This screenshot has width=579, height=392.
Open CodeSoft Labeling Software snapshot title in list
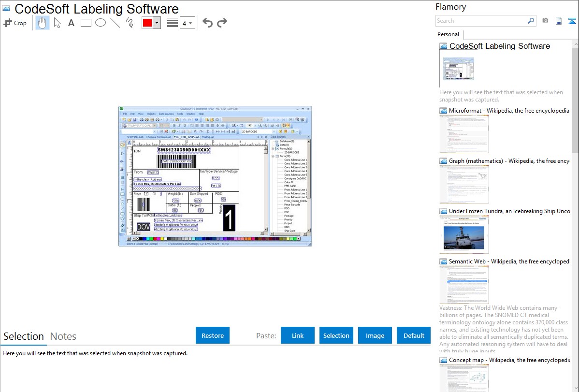500,46
